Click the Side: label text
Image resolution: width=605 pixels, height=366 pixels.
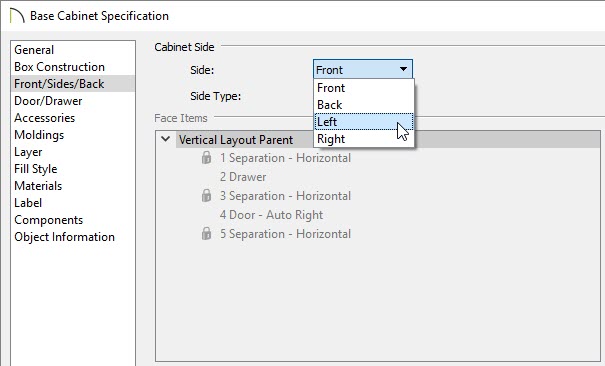tap(202, 70)
